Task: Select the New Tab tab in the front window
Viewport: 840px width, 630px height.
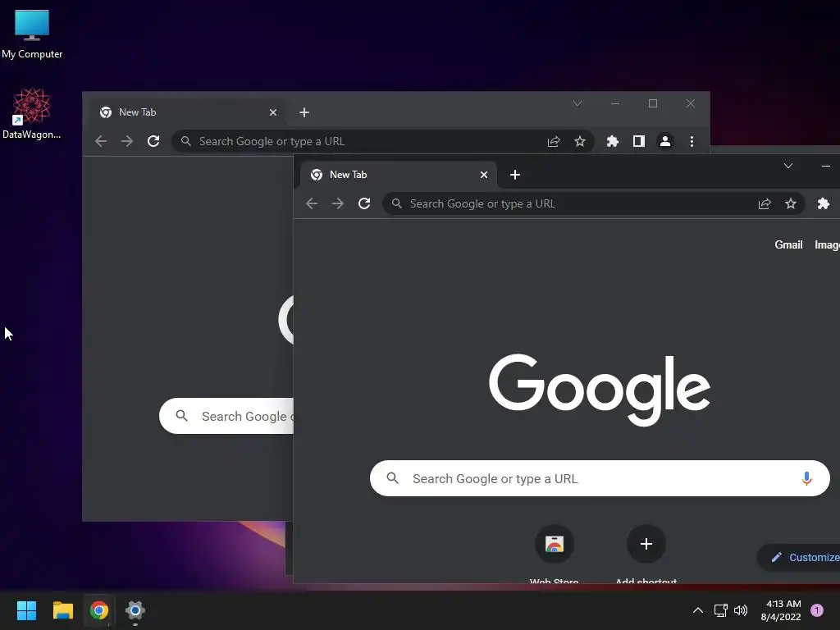Action: (x=399, y=175)
